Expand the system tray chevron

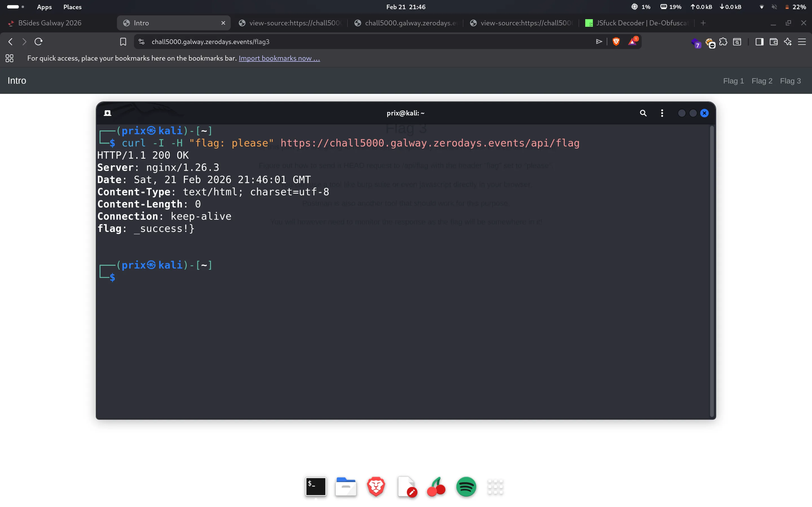[761, 7]
